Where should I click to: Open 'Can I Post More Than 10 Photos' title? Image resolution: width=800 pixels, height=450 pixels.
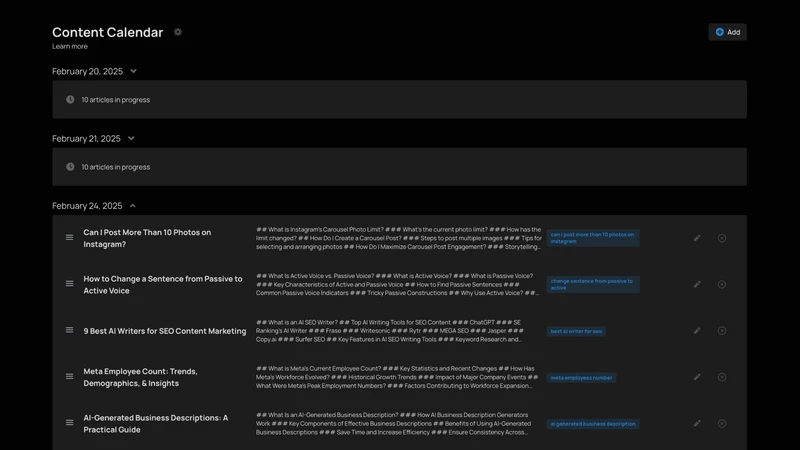click(147, 238)
